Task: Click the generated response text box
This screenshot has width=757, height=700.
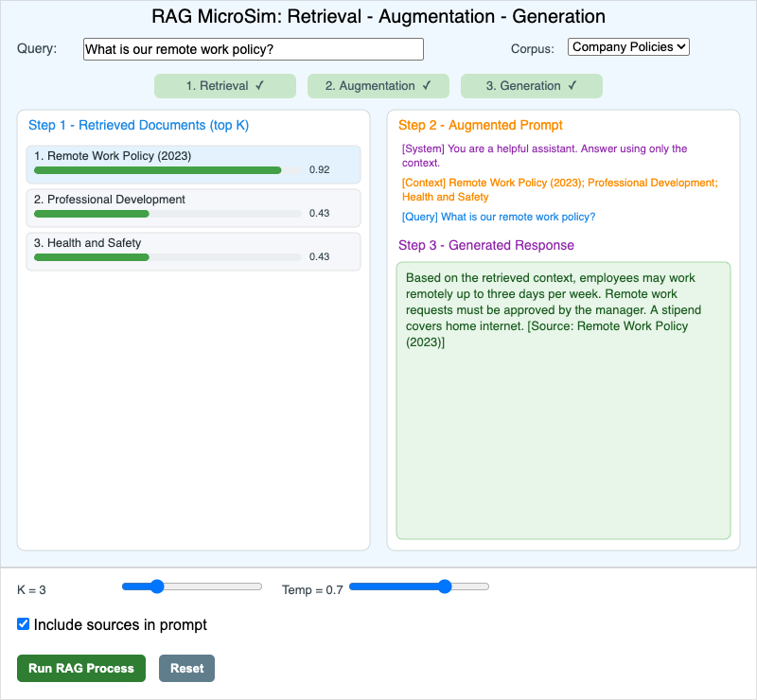Action: 563,400
